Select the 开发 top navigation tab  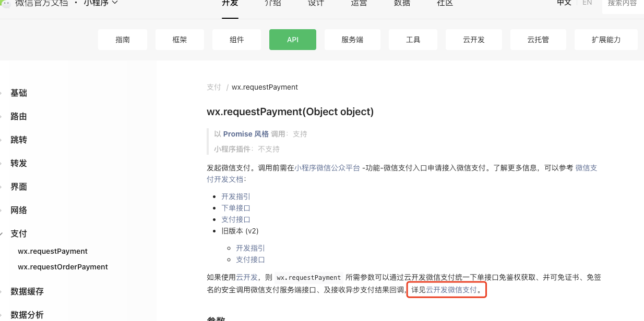[x=230, y=3]
